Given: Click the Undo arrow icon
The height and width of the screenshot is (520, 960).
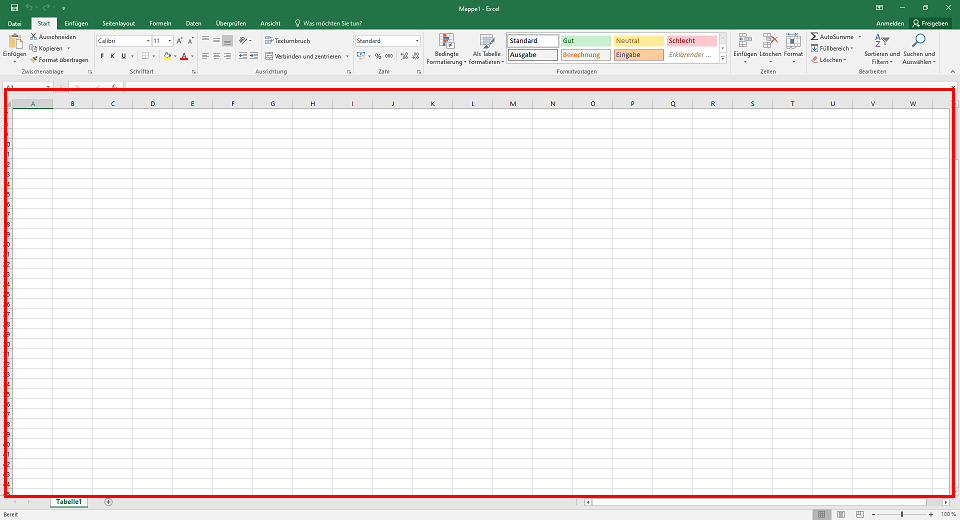Looking at the screenshot, I should (29, 8).
